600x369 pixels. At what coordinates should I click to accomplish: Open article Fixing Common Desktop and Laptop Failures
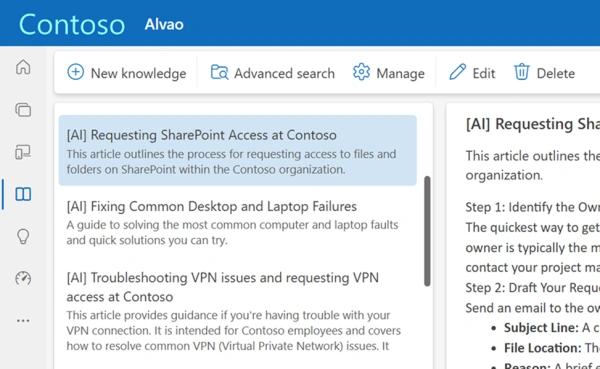(212, 206)
